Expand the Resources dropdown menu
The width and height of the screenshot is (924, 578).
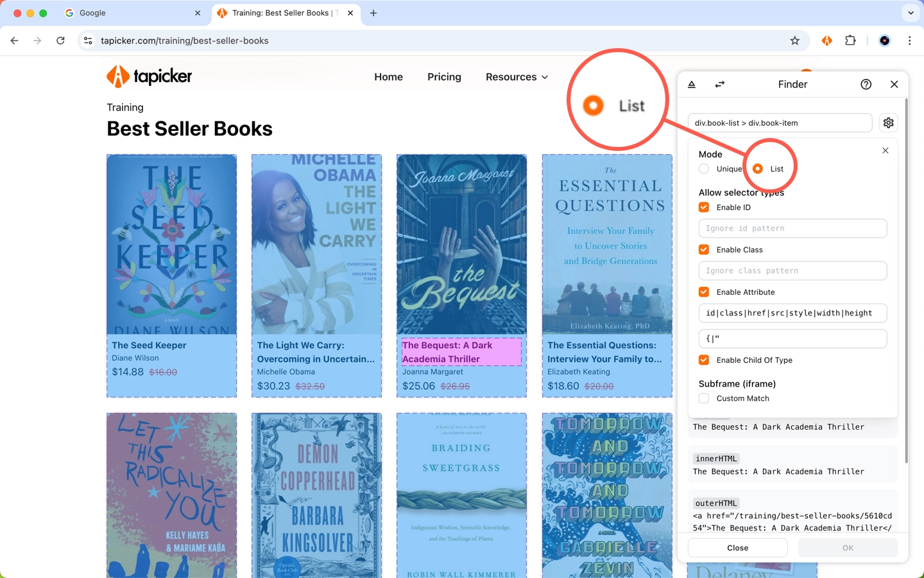click(517, 76)
